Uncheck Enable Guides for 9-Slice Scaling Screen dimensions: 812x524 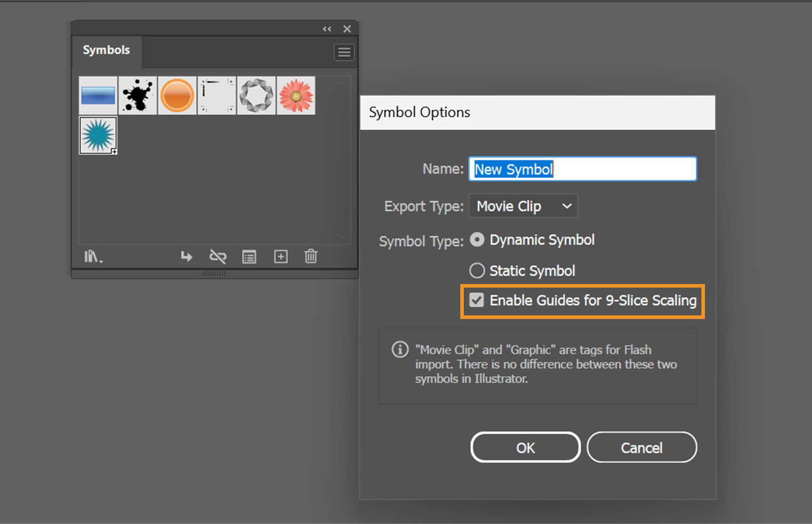476,300
